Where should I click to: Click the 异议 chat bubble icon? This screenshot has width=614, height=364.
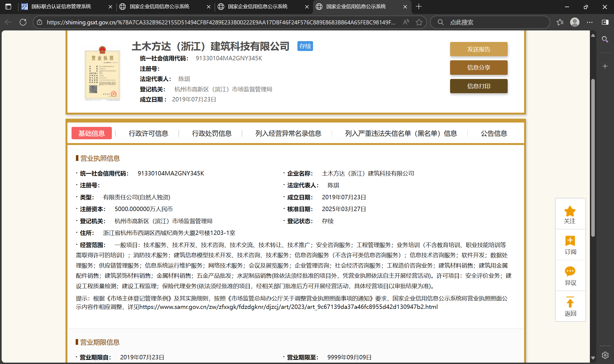point(570,271)
